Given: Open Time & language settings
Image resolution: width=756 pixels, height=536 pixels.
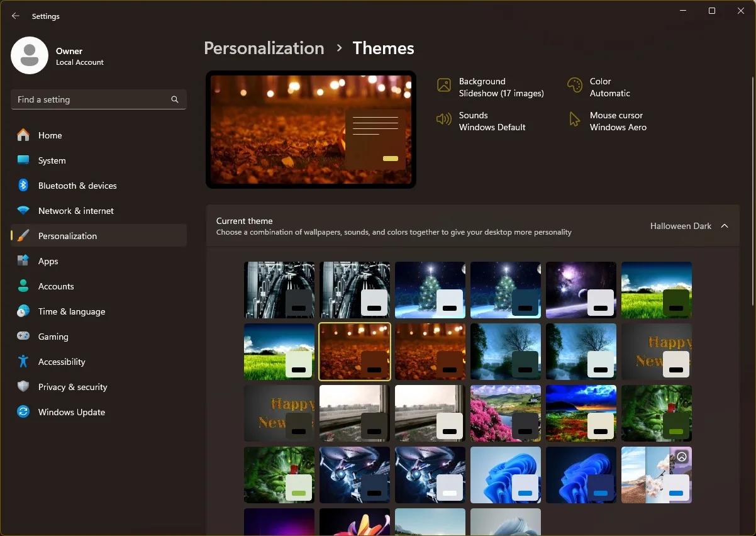Looking at the screenshot, I should (99, 311).
